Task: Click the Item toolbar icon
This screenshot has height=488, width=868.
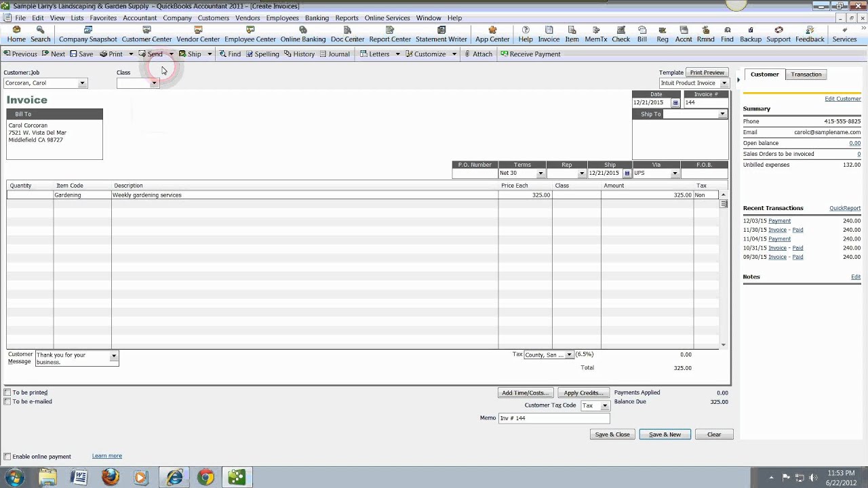Action: click(x=572, y=35)
